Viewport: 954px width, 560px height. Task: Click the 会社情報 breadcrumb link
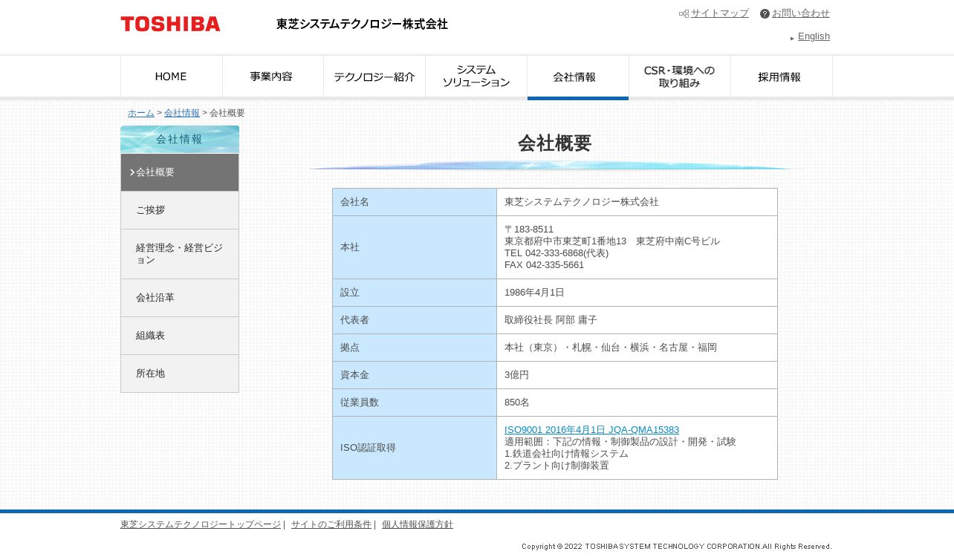tap(182, 113)
